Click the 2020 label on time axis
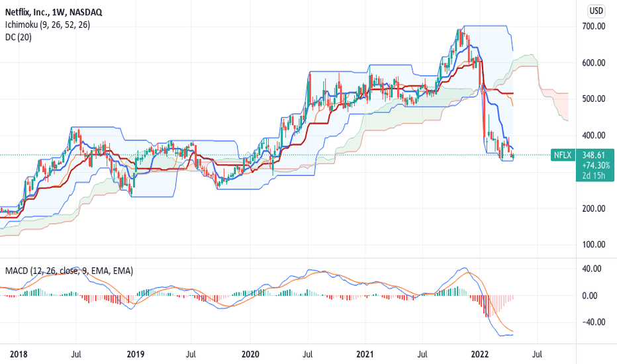The height and width of the screenshot is (364, 617). click(x=250, y=354)
